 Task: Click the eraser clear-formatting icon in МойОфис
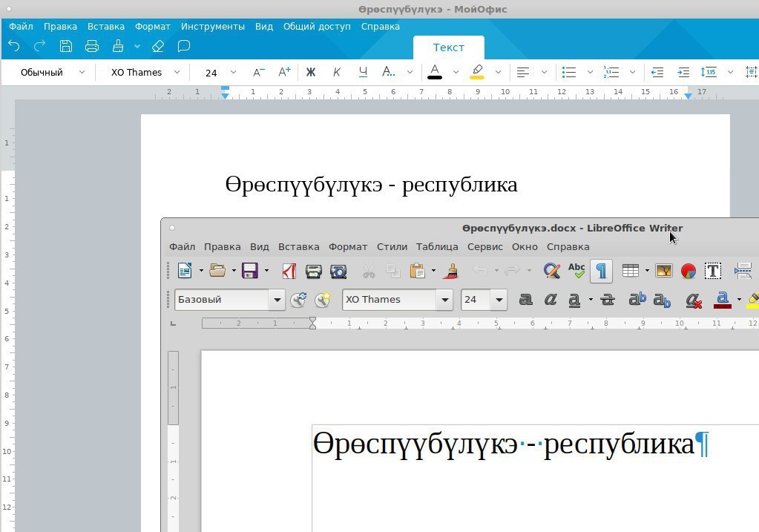click(x=157, y=46)
